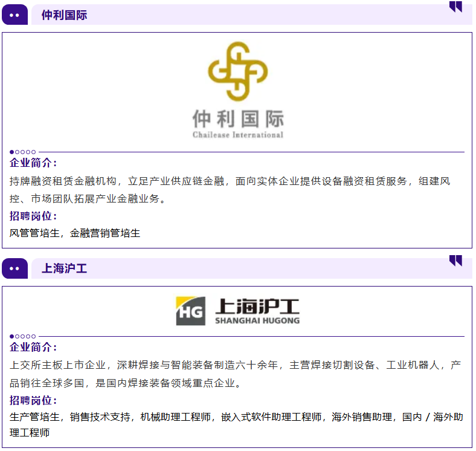Screen dimensions: 476x451
Task: Click the 上海沪工 Shanghai Hugong logo
Action: 238,311
